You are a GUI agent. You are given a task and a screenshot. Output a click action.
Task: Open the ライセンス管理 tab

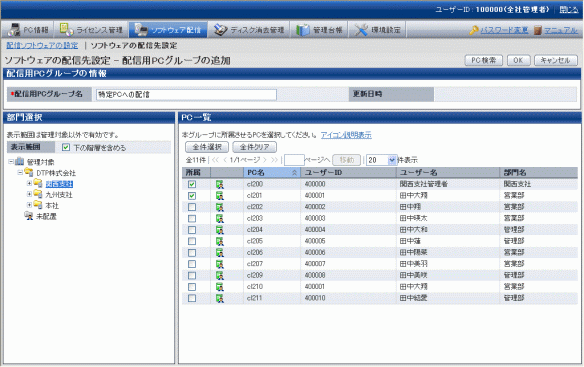(x=92, y=30)
